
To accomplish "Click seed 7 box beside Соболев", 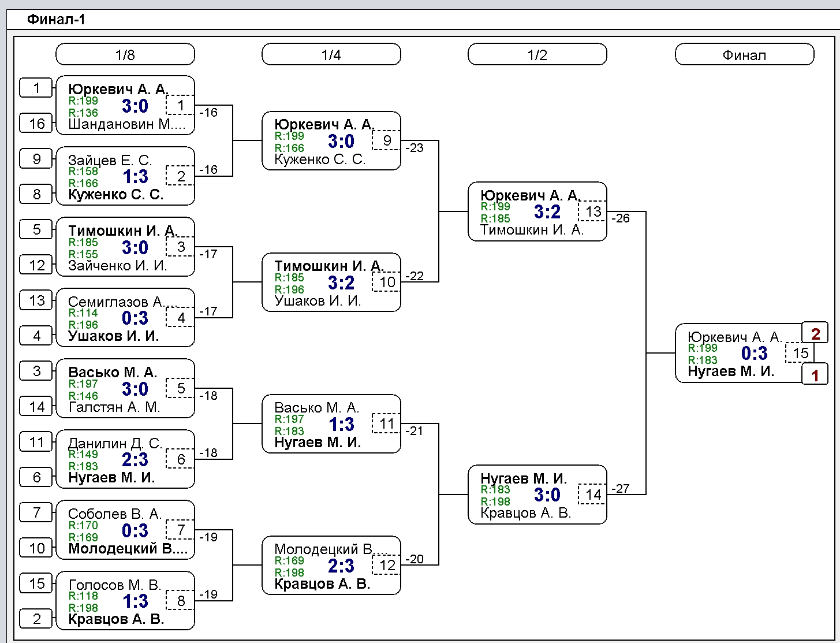I will (36, 512).
